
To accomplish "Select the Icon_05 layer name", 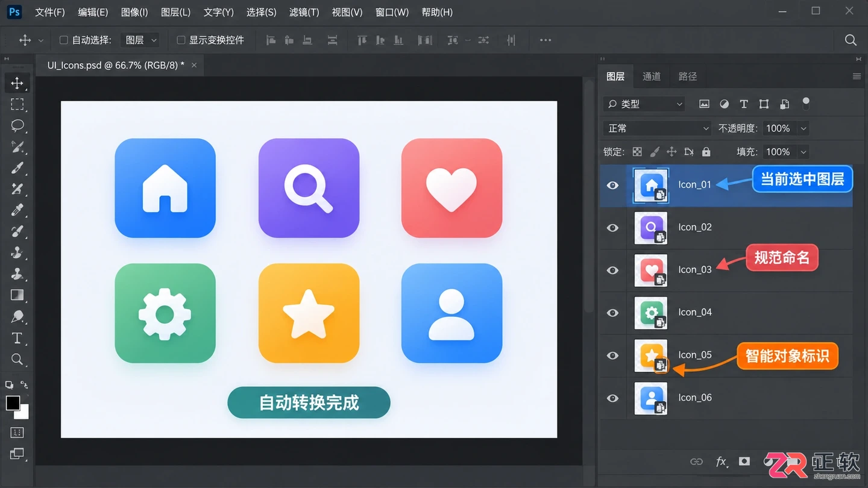I will click(695, 355).
